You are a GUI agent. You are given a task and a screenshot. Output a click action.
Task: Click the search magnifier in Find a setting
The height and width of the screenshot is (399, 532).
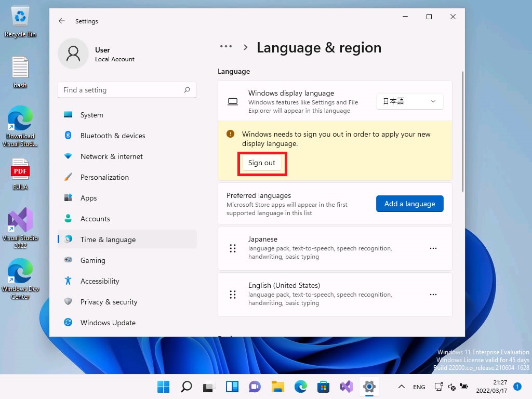(x=187, y=90)
